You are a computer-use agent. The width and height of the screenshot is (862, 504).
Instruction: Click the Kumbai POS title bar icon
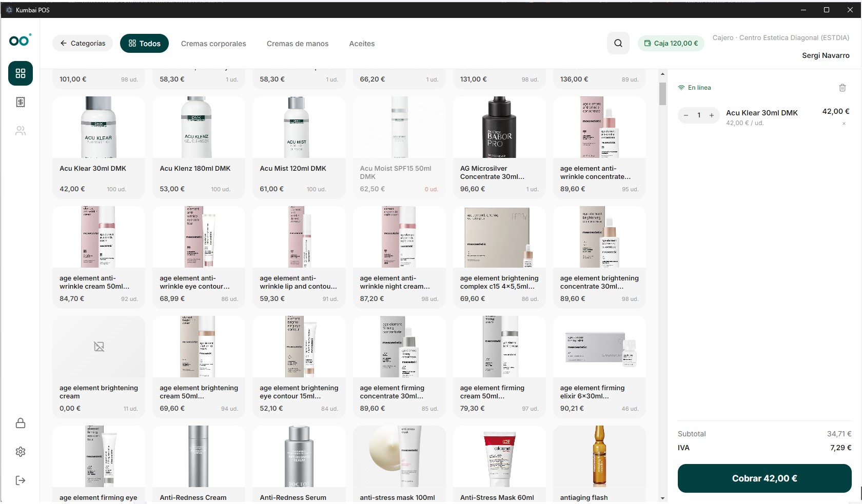[x=9, y=10]
